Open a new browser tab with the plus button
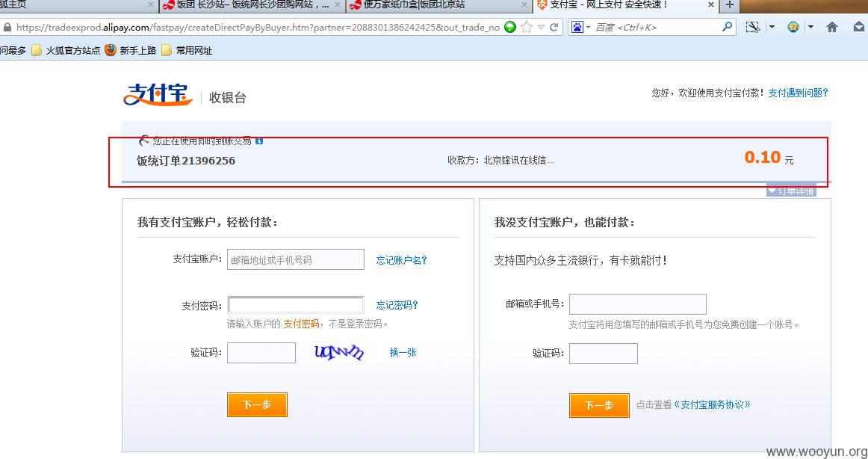This screenshot has width=868, height=459. click(730, 5)
